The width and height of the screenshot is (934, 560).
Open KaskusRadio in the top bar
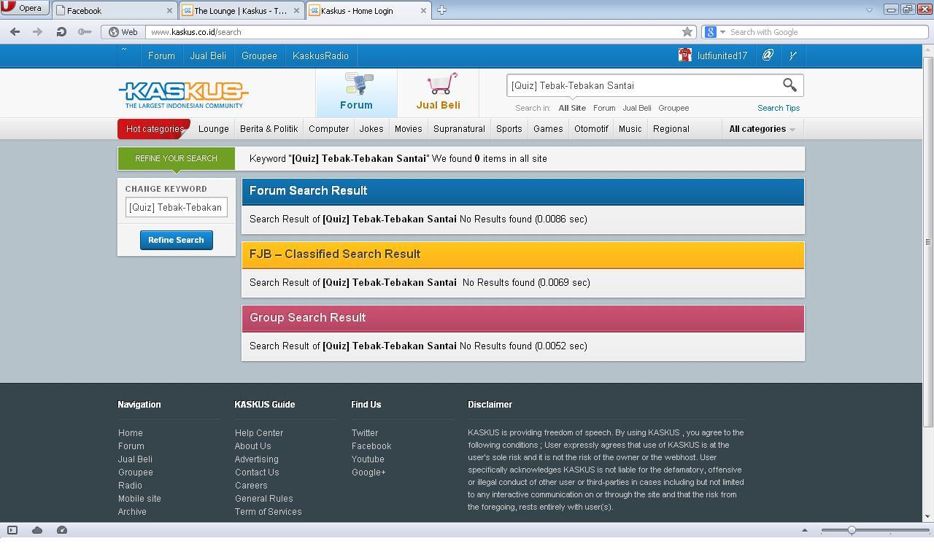pyautogui.click(x=320, y=56)
